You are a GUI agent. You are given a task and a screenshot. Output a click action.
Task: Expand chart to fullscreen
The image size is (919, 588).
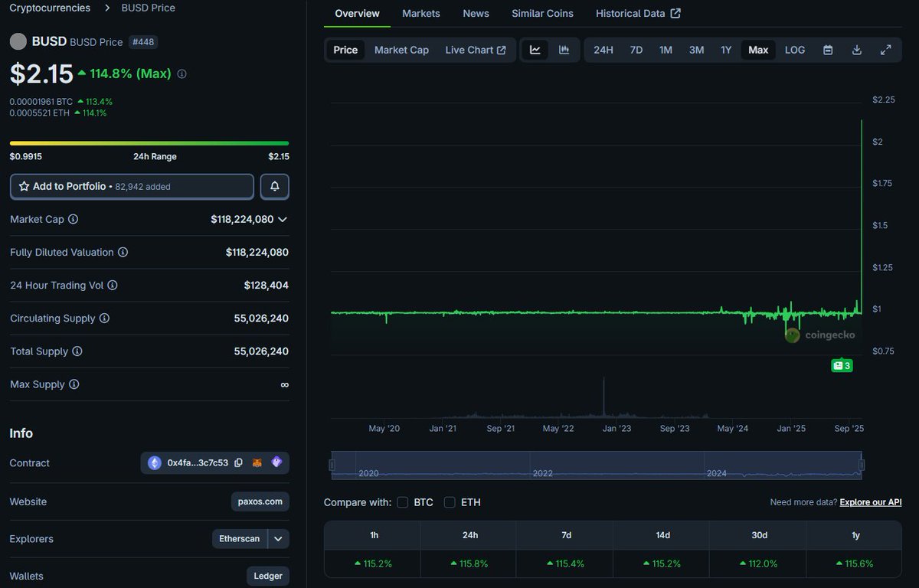pos(886,50)
